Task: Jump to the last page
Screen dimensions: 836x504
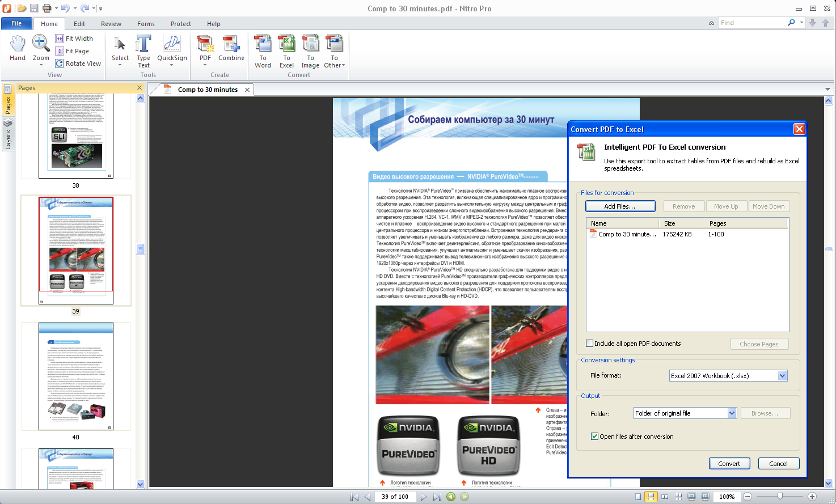Action: coord(437,497)
